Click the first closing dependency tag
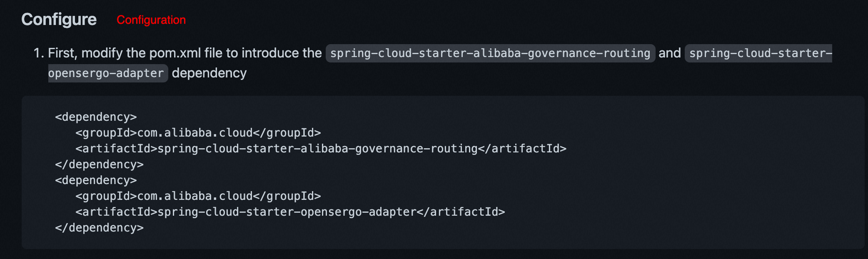The width and height of the screenshot is (868, 259). point(99,164)
